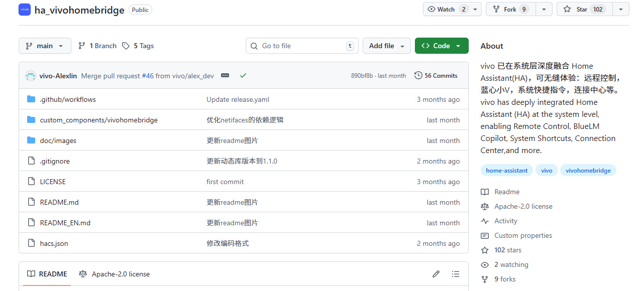Click the pulse icon beside Activity
The height and width of the screenshot is (291, 644).
coord(485,221)
